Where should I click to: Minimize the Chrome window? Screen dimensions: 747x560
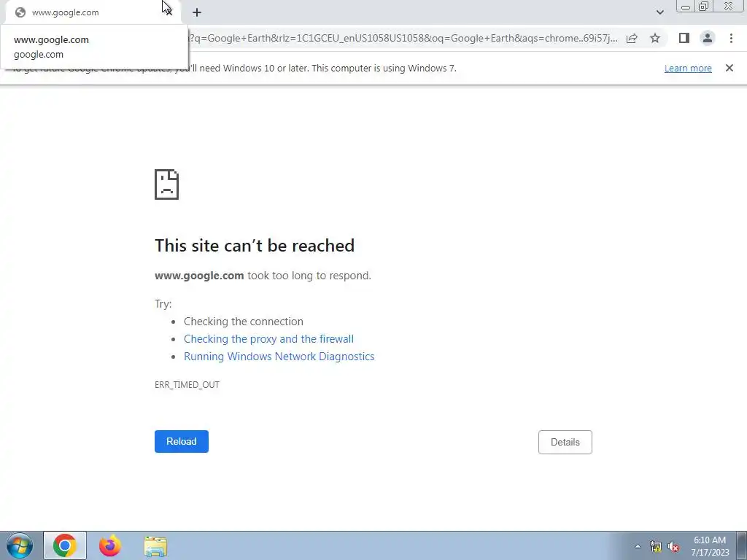[686, 7]
